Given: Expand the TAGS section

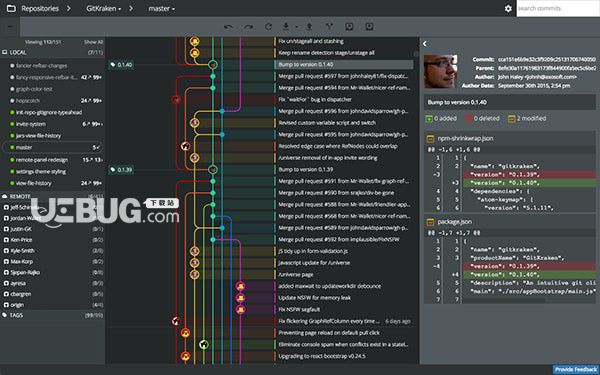Looking at the screenshot, I should pos(52,315).
